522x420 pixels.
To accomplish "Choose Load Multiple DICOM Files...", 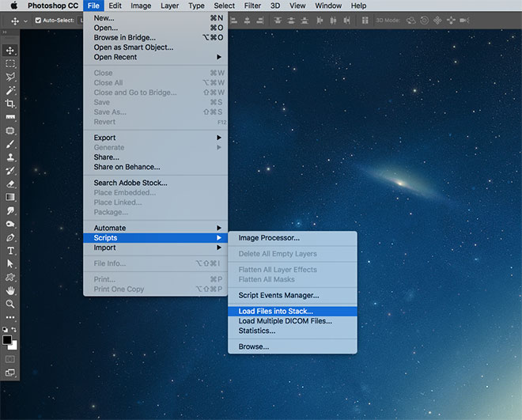I will point(293,321).
